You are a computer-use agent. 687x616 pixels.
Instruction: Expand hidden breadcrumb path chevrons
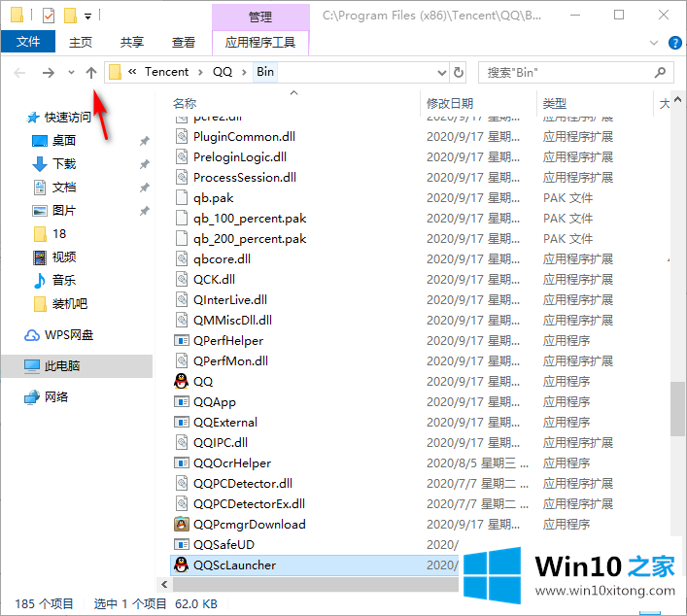pos(132,72)
